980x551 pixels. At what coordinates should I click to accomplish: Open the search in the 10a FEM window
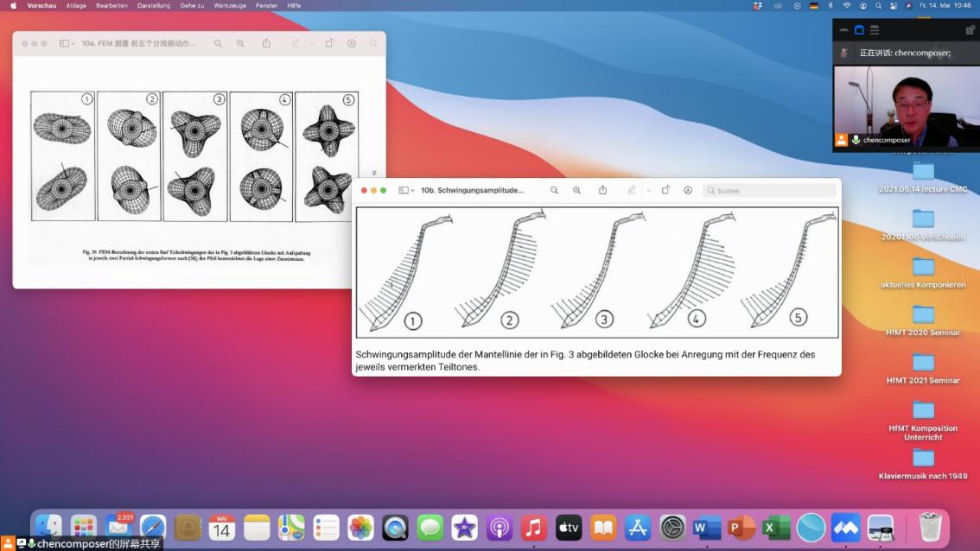(373, 44)
